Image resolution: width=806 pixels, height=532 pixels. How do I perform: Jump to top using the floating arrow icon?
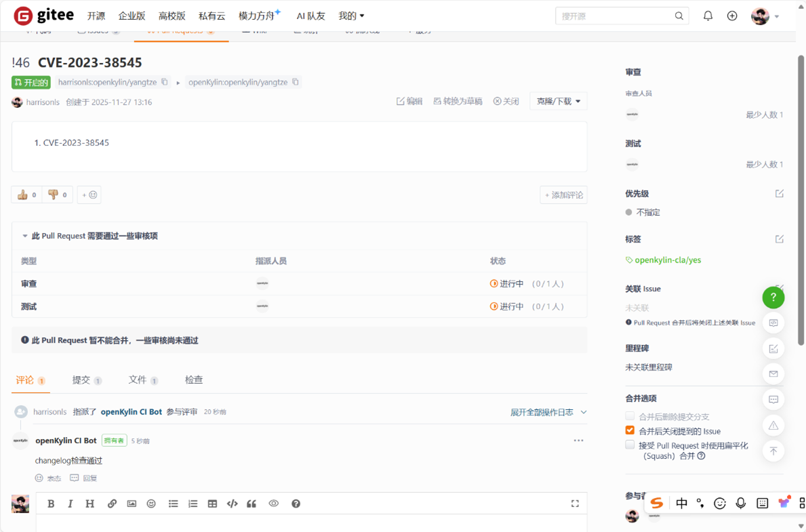point(773,450)
